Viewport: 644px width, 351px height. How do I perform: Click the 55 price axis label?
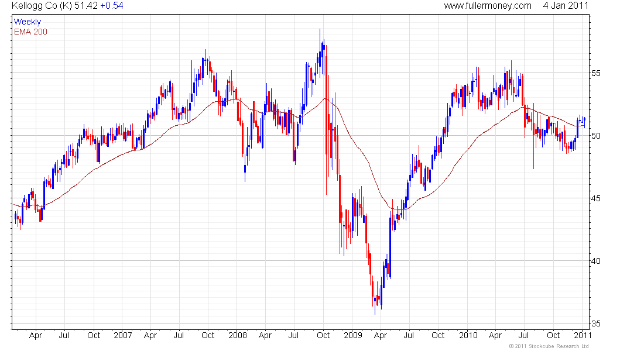pos(595,74)
